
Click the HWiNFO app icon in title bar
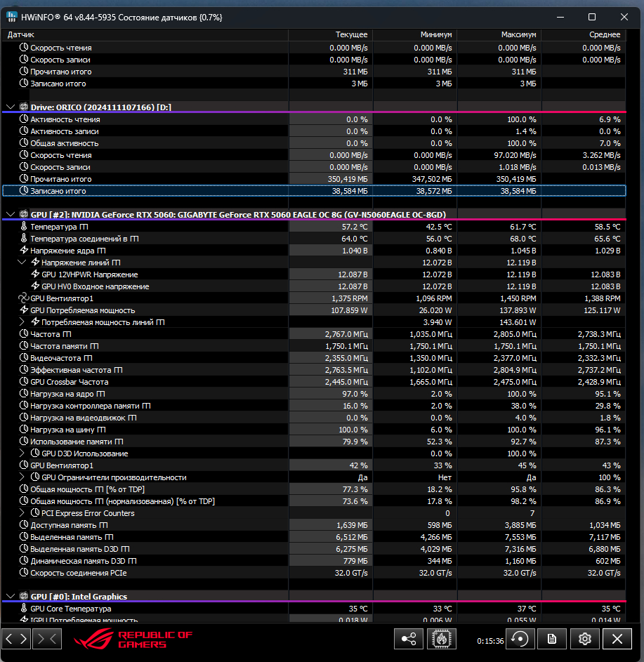point(11,17)
